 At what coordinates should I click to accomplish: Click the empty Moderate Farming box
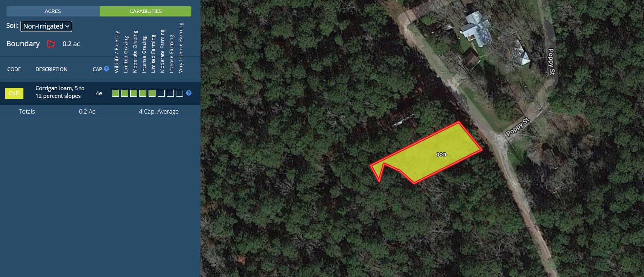pyautogui.click(x=161, y=93)
